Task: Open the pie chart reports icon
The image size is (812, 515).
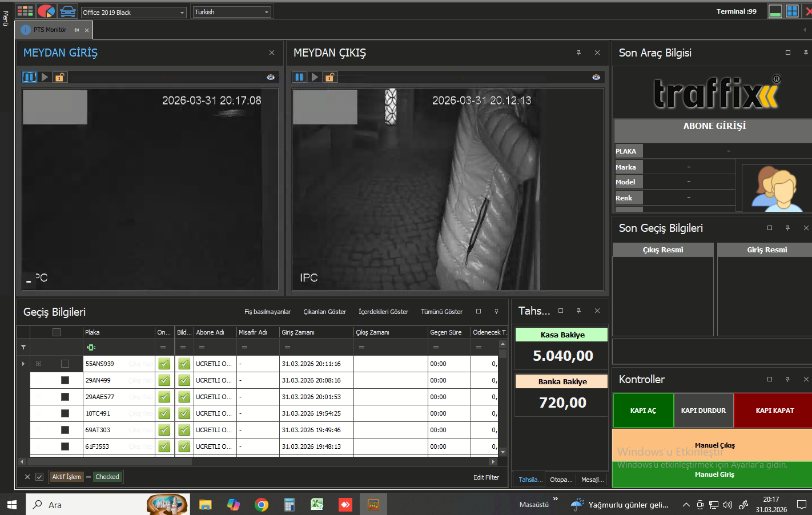Action: pyautogui.click(x=46, y=11)
